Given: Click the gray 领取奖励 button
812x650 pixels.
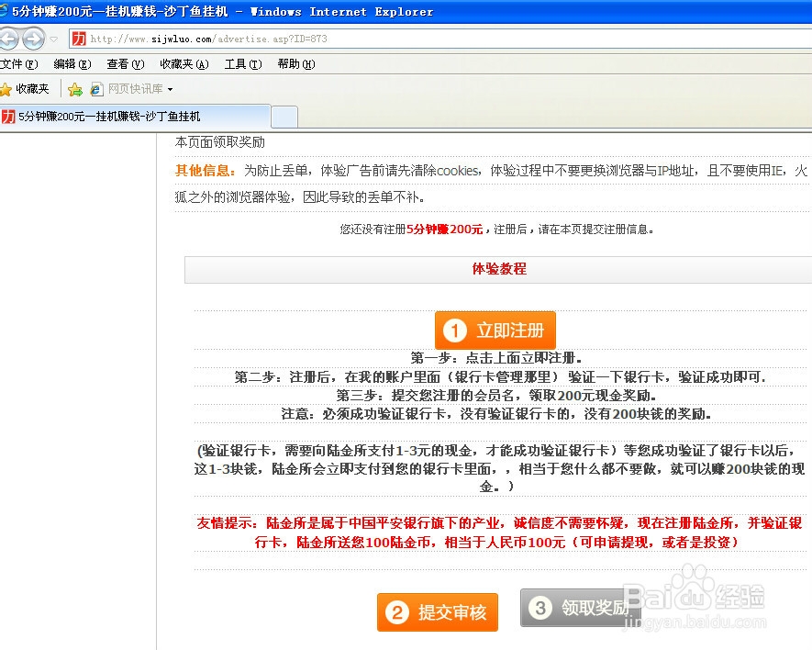Looking at the screenshot, I should (581, 608).
